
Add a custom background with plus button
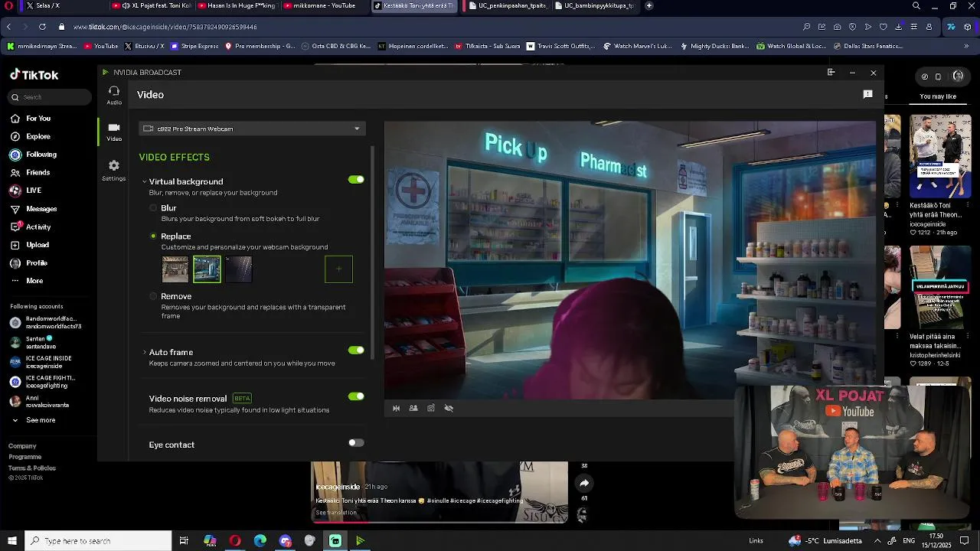tap(338, 269)
